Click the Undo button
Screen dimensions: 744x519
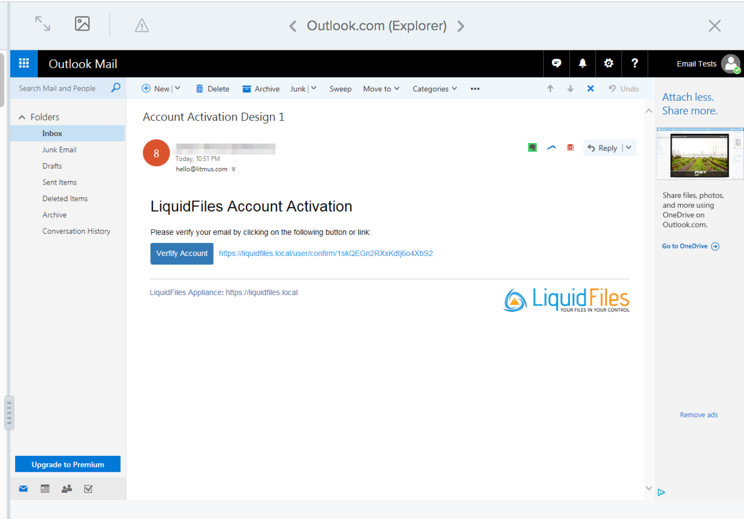623,89
